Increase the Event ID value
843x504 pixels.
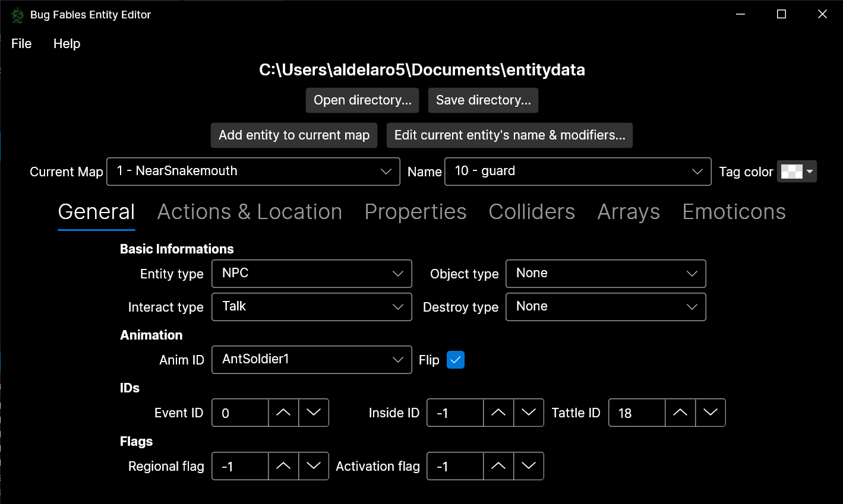click(x=283, y=413)
